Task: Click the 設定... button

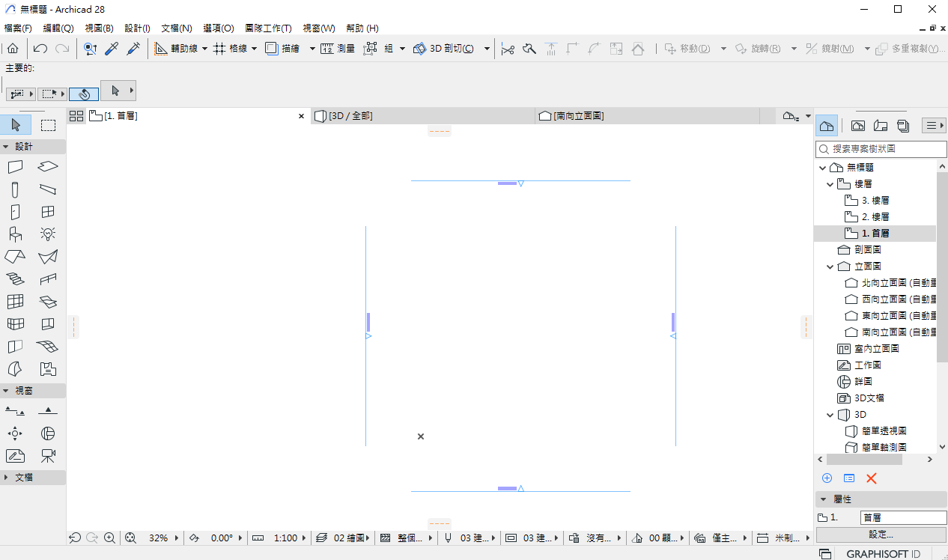Action: click(x=881, y=535)
